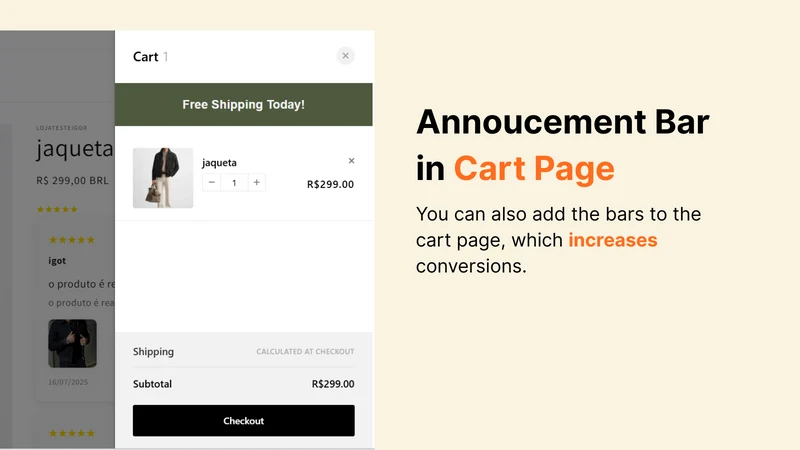Click the R$ 299,00 BRL price in the background page
This screenshot has width=800, height=450.
[72, 180]
